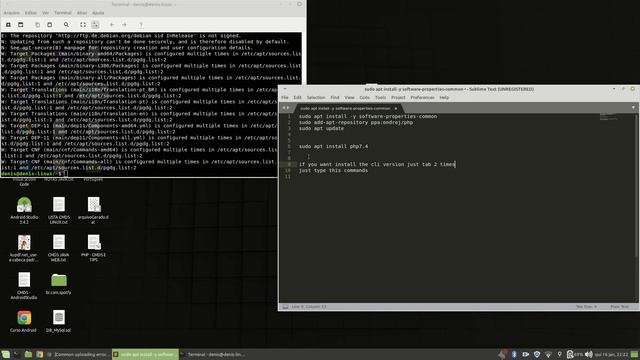Go to next tab with right arrow icon
Screen dimensions: 640x360
click(x=124, y=25)
